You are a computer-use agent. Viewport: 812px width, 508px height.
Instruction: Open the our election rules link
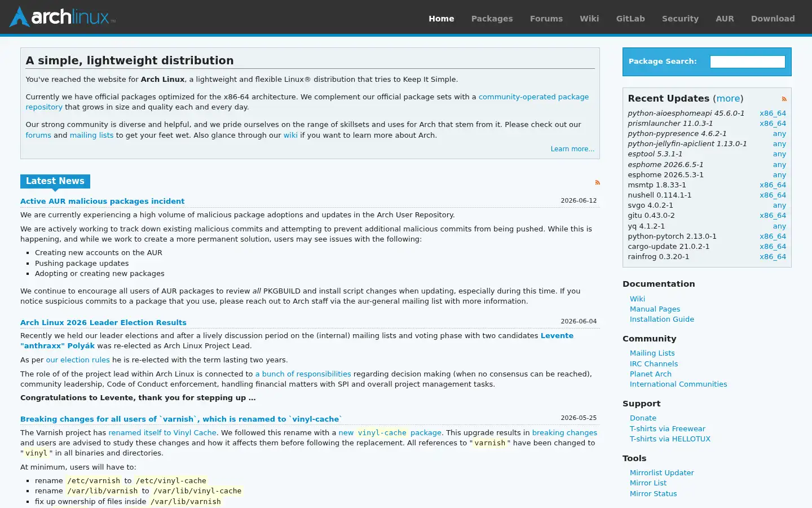(x=78, y=360)
